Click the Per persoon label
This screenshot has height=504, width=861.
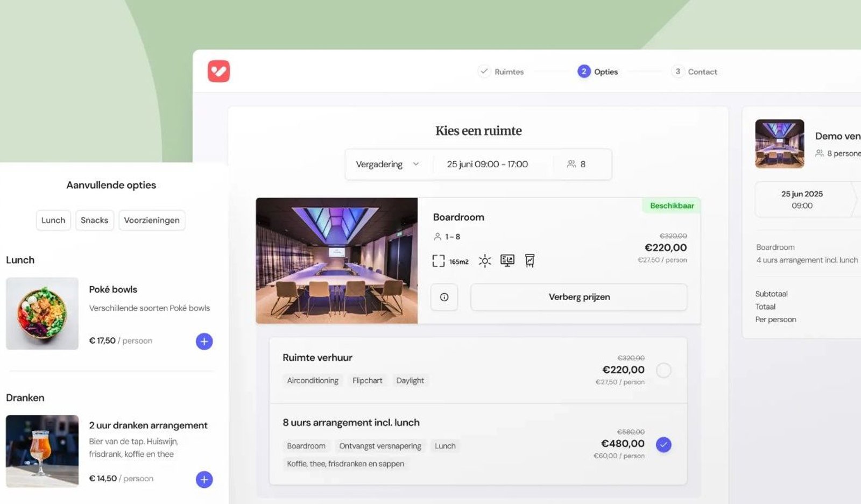point(775,320)
